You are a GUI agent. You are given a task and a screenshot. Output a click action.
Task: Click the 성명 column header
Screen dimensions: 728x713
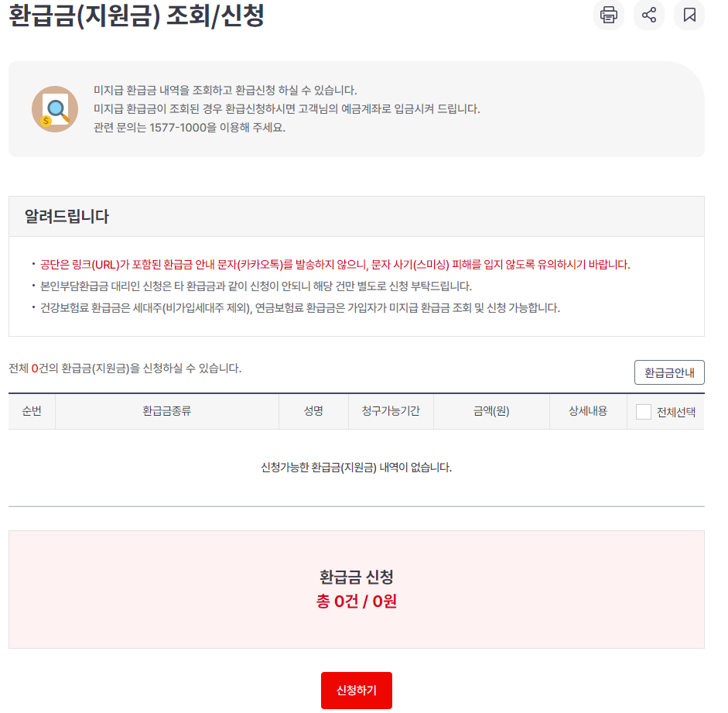tap(313, 411)
